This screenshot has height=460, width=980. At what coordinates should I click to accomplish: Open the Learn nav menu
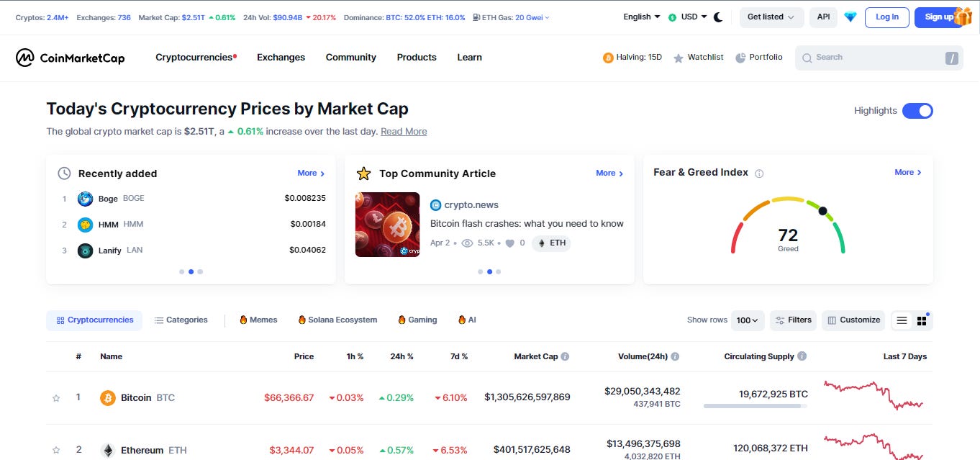(x=469, y=58)
